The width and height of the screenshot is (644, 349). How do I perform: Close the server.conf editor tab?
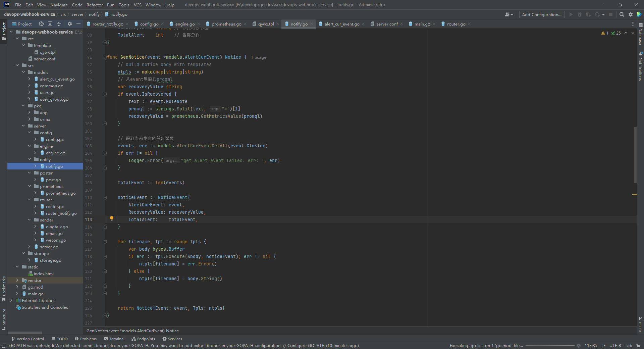pyautogui.click(x=401, y=24)
